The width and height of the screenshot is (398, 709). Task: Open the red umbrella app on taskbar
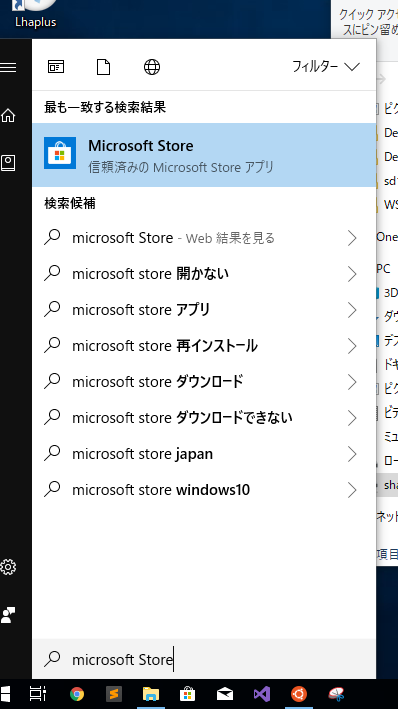click(336, 694)
